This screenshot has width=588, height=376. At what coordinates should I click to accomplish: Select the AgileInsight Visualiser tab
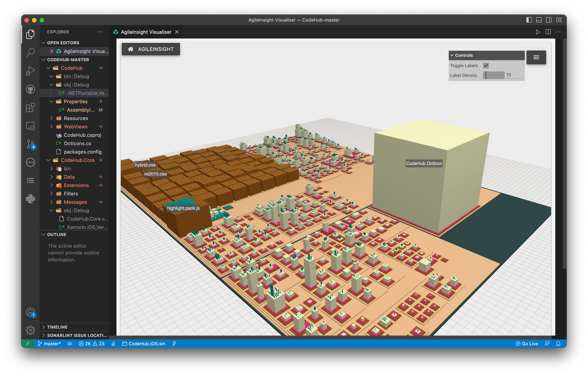(146, 32)
